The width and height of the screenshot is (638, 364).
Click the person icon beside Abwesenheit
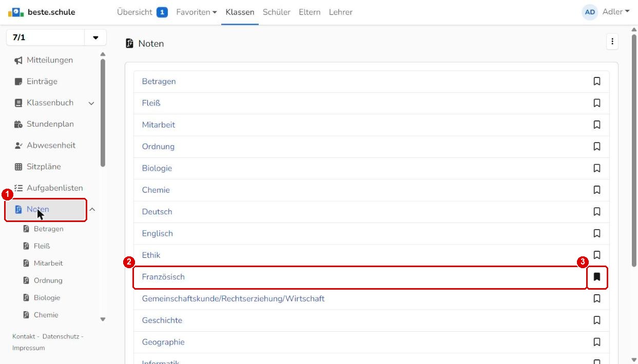click(x=18, y=146)
